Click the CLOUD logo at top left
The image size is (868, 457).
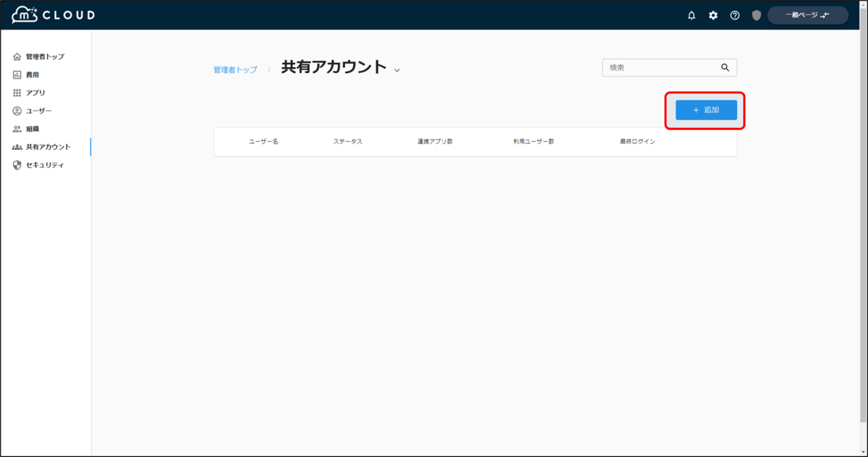click(x=51, y=14)
